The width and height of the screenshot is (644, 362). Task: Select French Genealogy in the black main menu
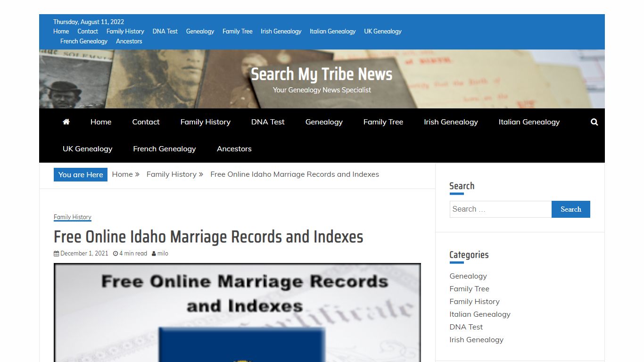tap(165, 148)
